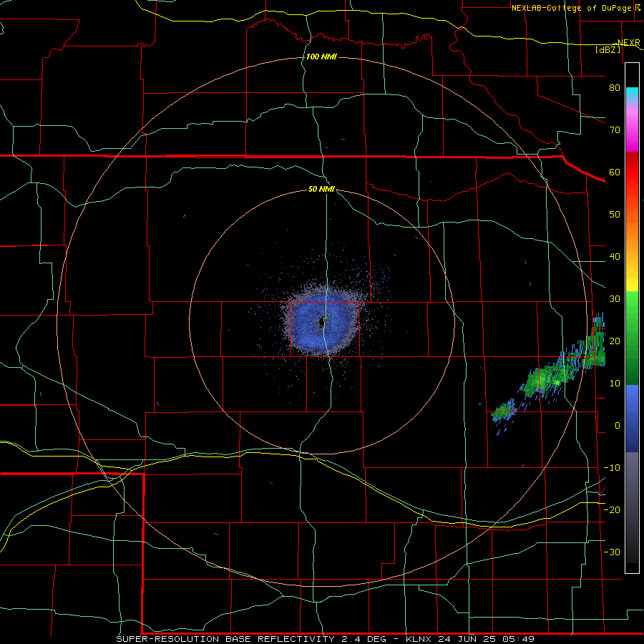
Task: Click the 60 value on the dBZ scale
Action: tap(615, 172)
